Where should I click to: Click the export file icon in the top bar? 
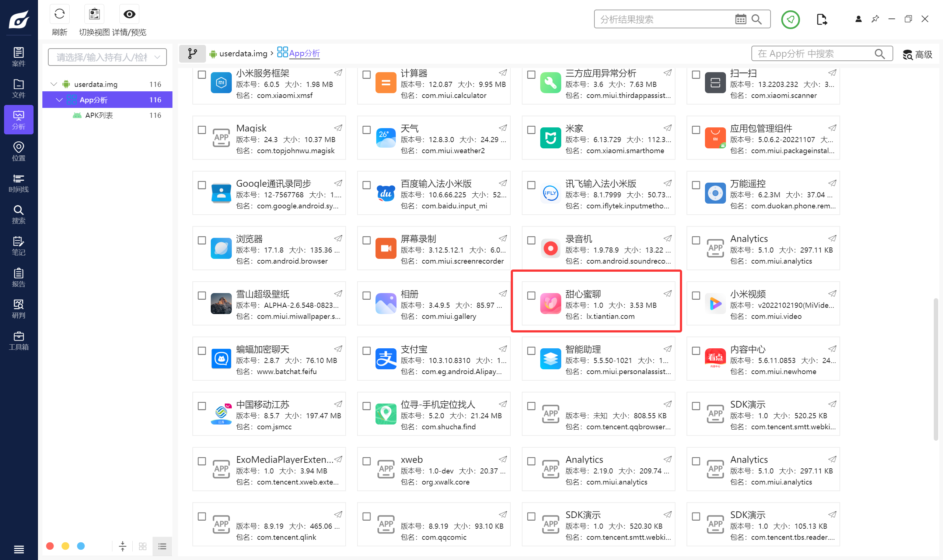[821, 19]
